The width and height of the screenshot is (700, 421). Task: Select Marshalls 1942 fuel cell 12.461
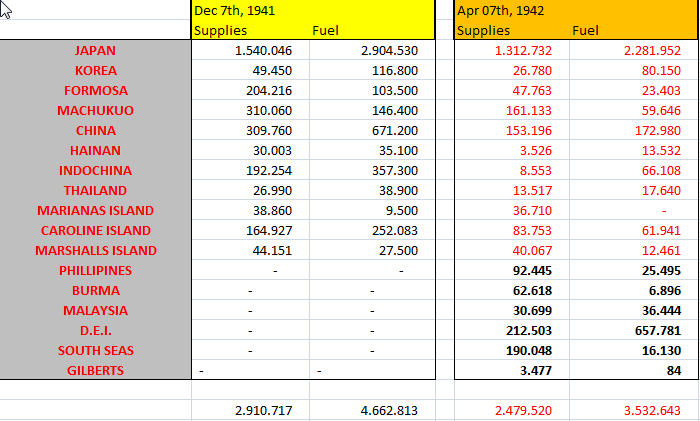click(x=633, y=250)
